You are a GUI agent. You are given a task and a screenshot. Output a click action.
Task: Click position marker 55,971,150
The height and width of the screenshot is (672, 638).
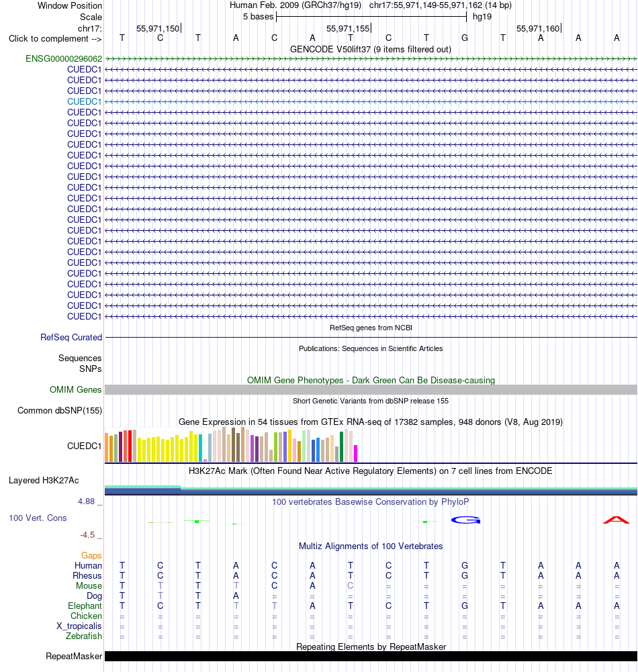[x=158, y=28]
